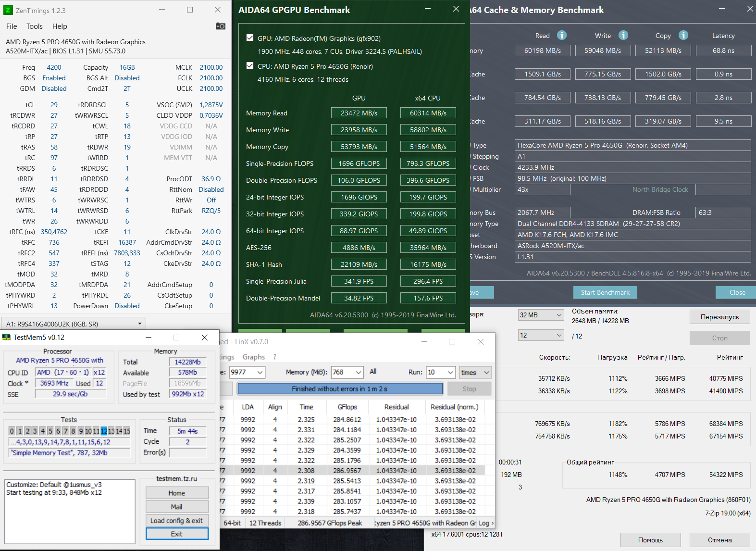Open the ZenTimings File menu
Image resolution: width=756 pixels, height=551 pixels.
[x=12, y=26]
